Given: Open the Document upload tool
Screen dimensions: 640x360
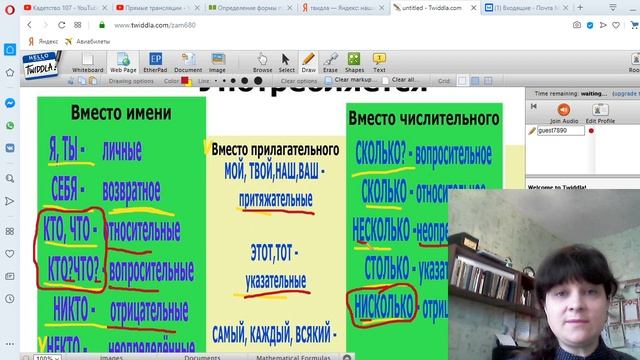Looking at the screenshot, I should (188, 62).
